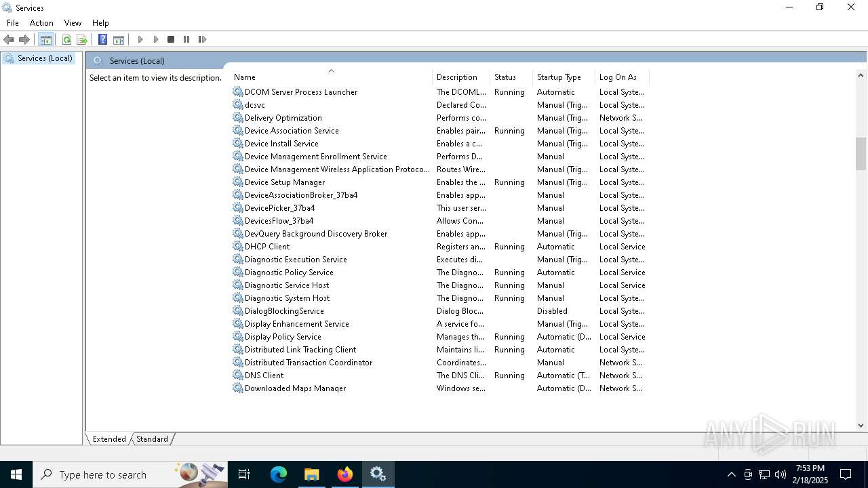Click the Refresh toolbar icon
This screenshot has height=488, width=868.
click(x=66, y=39)
